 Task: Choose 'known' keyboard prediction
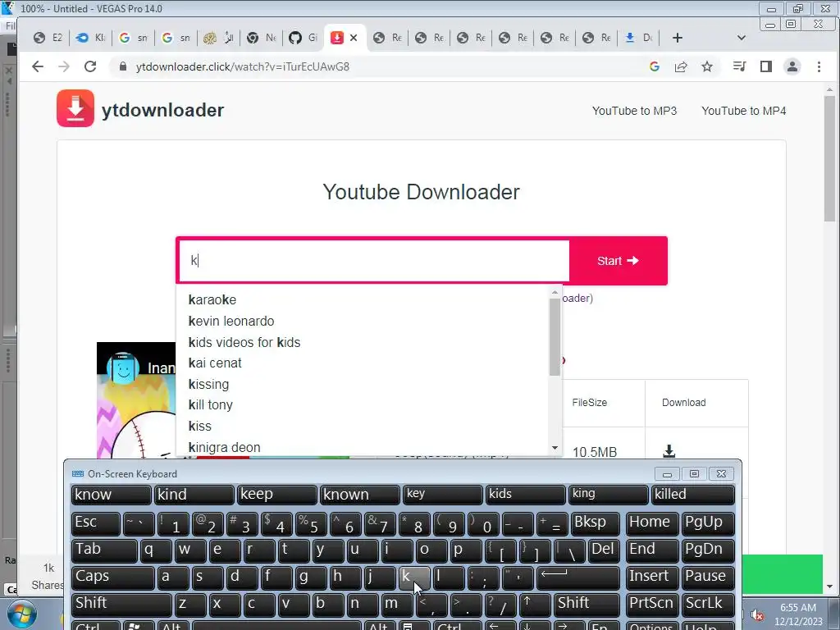tap(360, 495)
